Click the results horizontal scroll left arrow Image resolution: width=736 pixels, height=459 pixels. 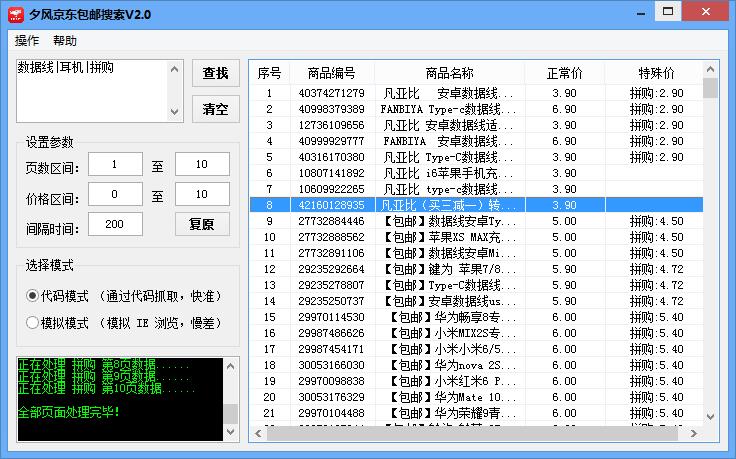click(258, 434)
